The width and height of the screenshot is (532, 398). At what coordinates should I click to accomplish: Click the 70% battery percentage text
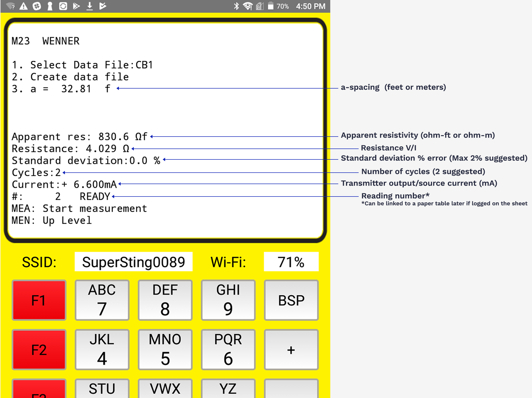pyautogui.click(x=283, y=6)
